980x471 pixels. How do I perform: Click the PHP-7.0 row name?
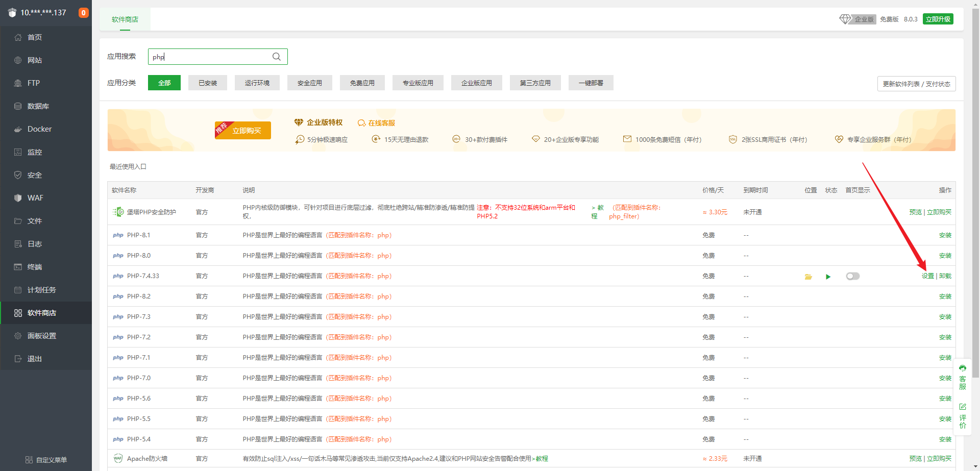click(138, 378)
